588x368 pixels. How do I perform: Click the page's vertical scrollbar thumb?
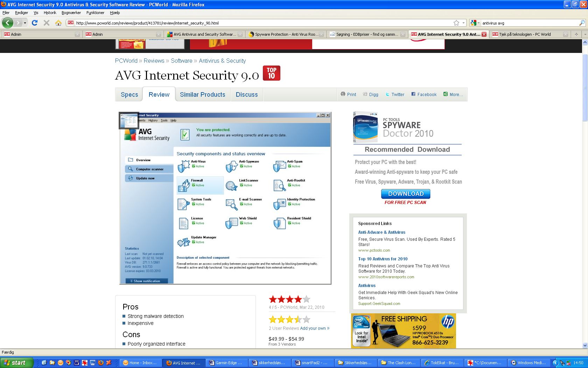(585, 88)
